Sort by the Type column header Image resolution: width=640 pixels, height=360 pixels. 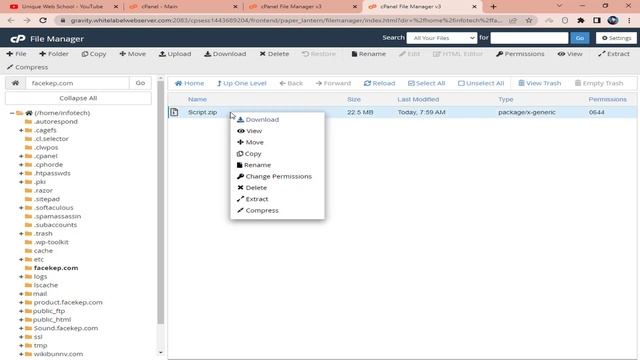[x=506, y=99]
